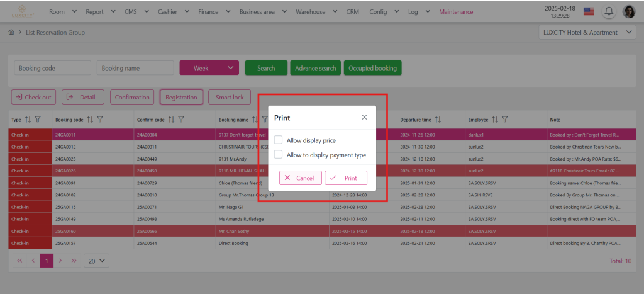Enable Allow display price checkbox

[279, 140]
